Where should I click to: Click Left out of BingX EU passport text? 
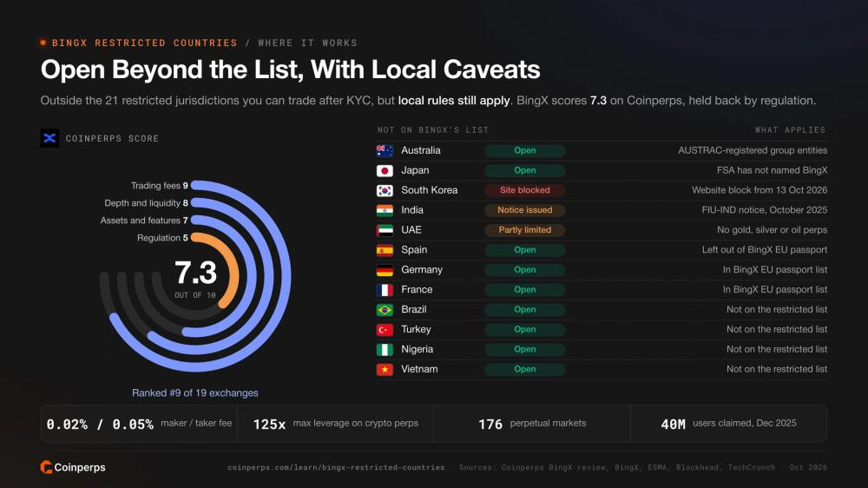coord(765,250)
